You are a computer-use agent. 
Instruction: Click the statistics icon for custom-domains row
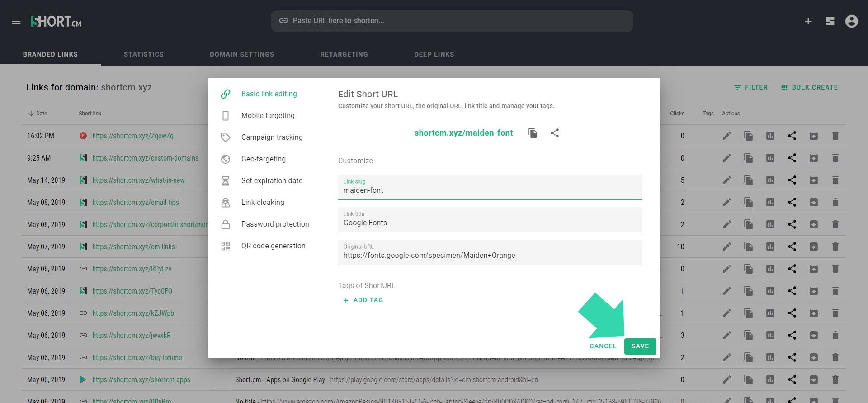coord(770,158)
